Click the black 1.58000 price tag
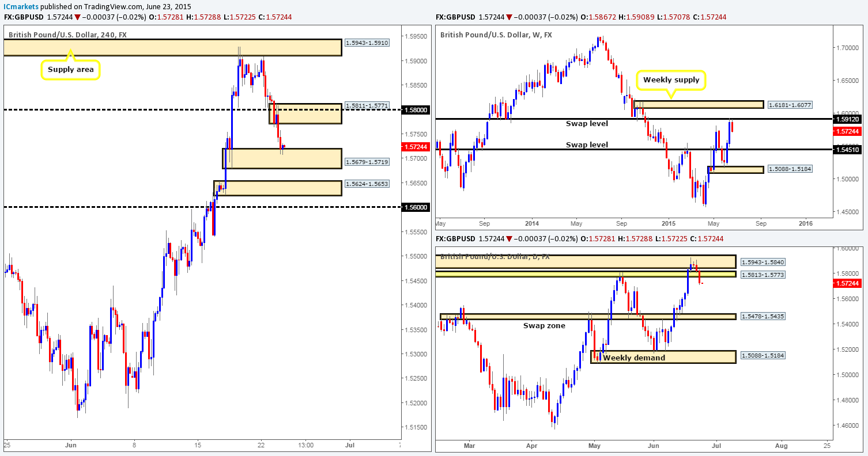Screen dimensions: 868x456 [416, 109]
